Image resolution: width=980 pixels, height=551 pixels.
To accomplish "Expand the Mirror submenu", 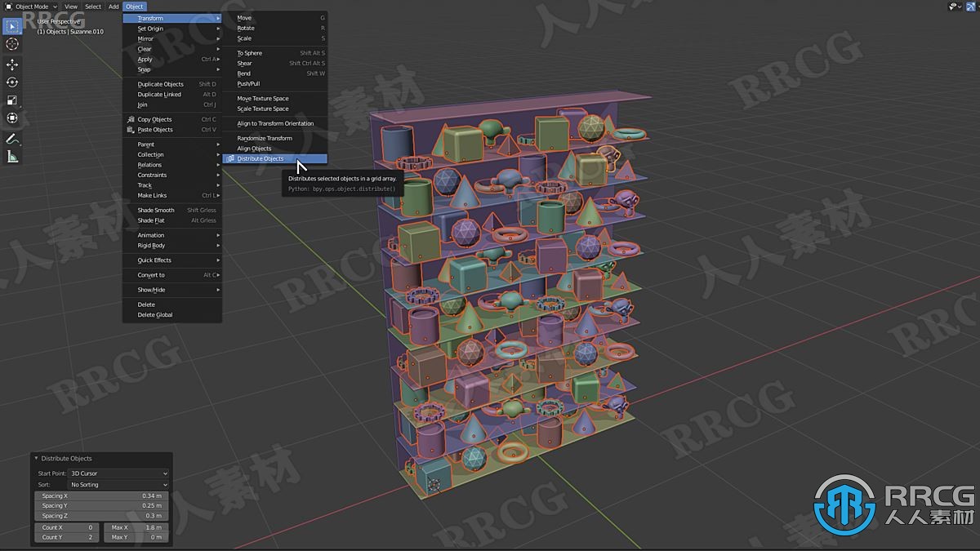I will pos(172,38).
